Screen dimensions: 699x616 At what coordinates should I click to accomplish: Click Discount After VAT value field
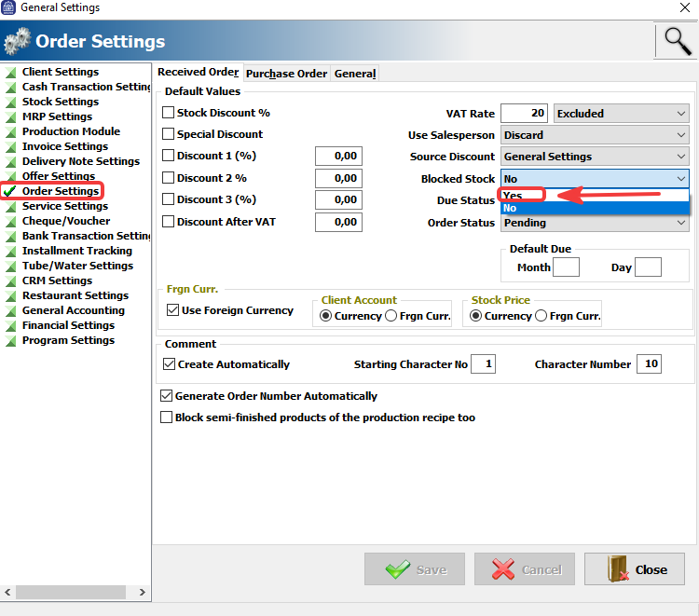coord(339,222)
